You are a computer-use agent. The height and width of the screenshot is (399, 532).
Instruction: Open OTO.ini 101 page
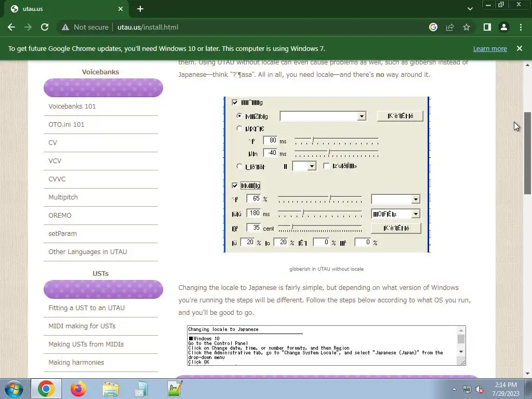pos(66,125)
